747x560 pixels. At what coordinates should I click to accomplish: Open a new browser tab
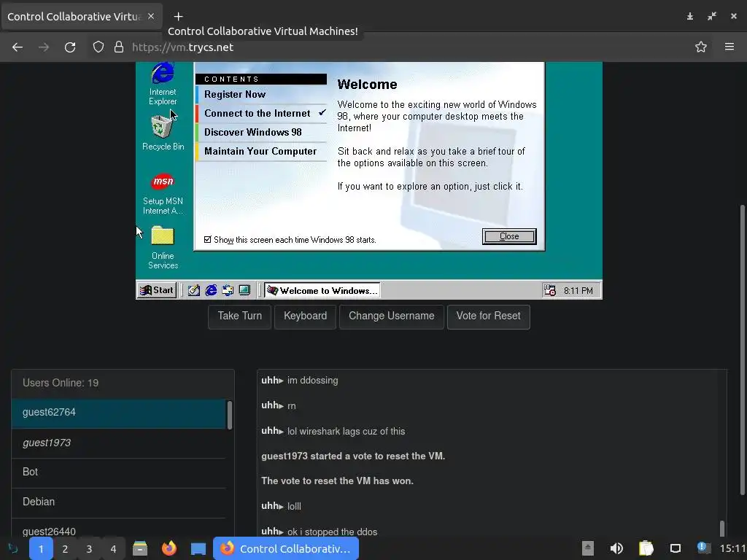(178, 17)
